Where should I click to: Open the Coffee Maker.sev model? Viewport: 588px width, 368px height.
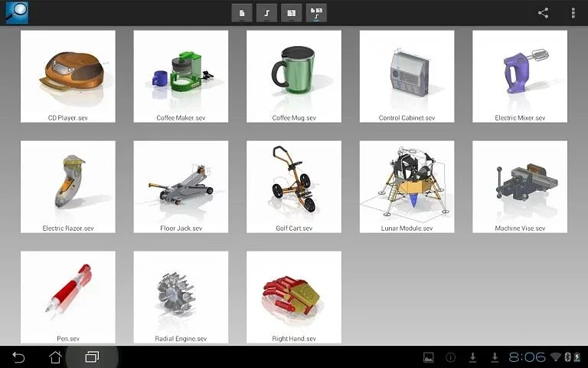pos(181,76)
